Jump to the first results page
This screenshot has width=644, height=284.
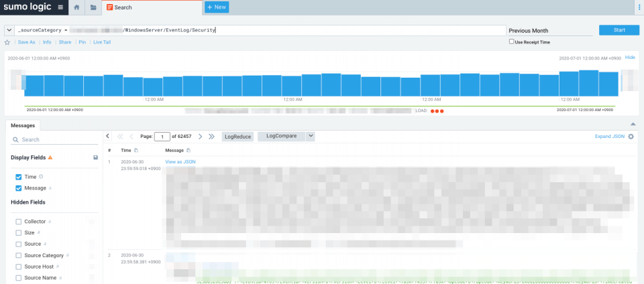(120, 137)
